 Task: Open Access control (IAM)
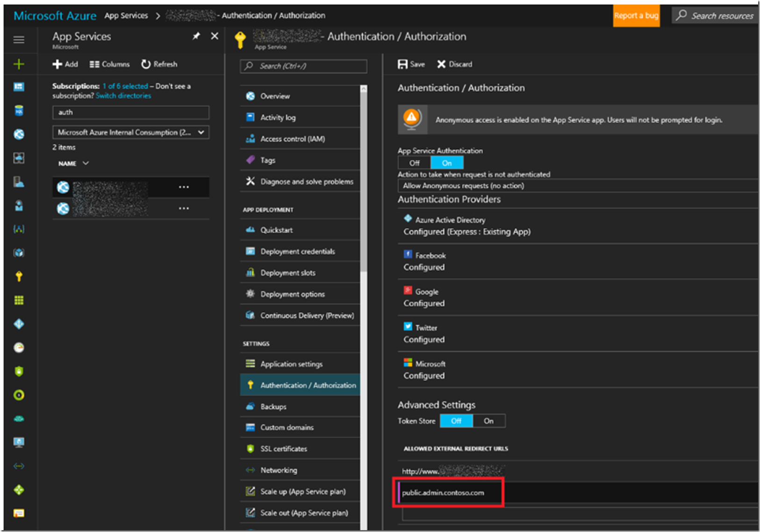300,139
